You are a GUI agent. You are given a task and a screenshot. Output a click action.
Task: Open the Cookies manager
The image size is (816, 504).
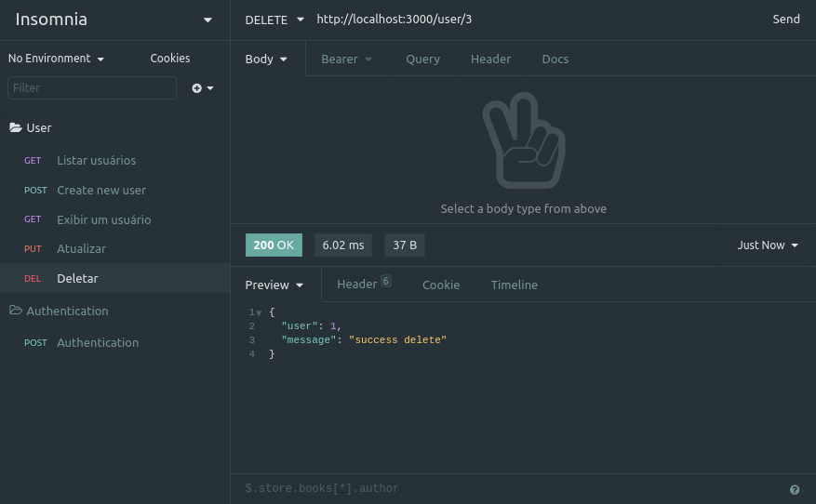click(170, 59)
